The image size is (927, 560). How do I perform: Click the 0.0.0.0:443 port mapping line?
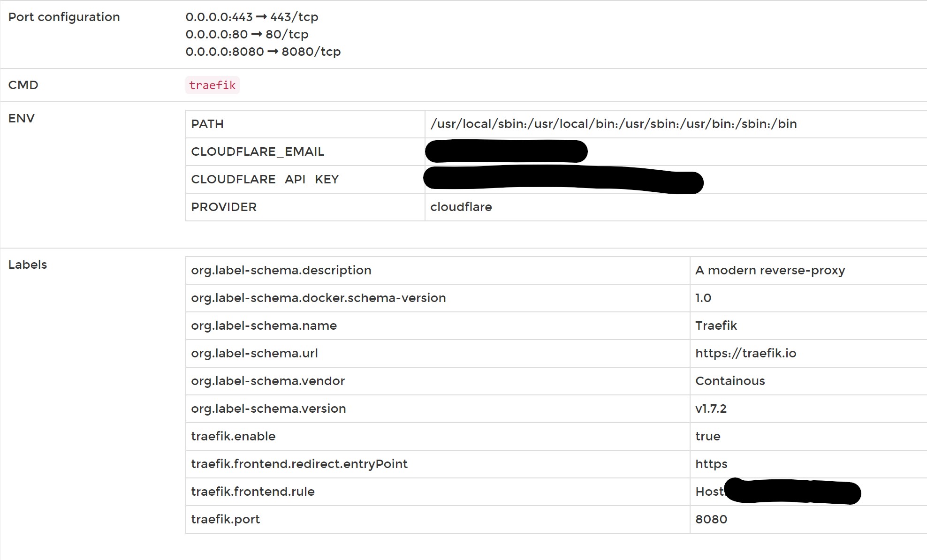[x=251, y=17]
